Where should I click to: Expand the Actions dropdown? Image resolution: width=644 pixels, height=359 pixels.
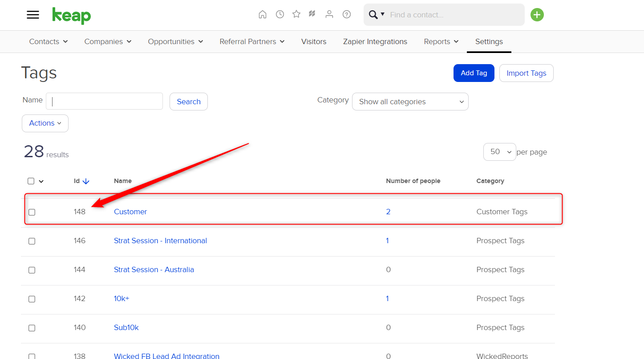[45, 123]
